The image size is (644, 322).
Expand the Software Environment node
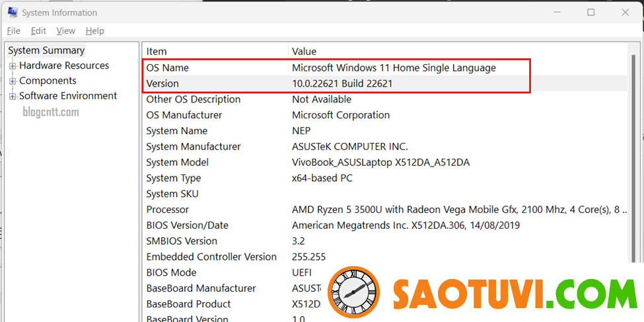(13, 97)
